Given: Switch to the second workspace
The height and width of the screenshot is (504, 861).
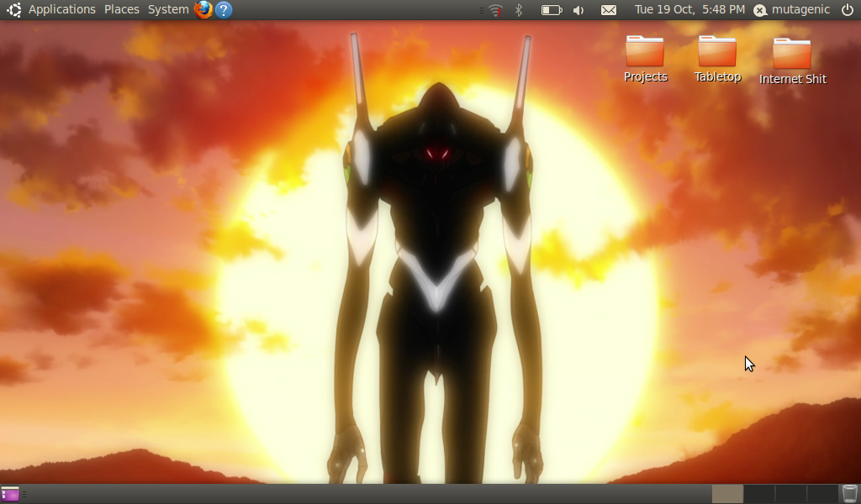Looking at the screenshot, I should (x=759, y=494).
